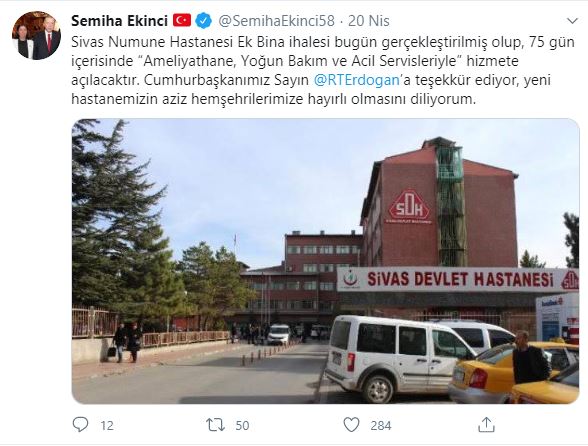Click the @SemihaEkinci58 handle
The width and height of the screenshot is (588, 446).
[276, 21]
